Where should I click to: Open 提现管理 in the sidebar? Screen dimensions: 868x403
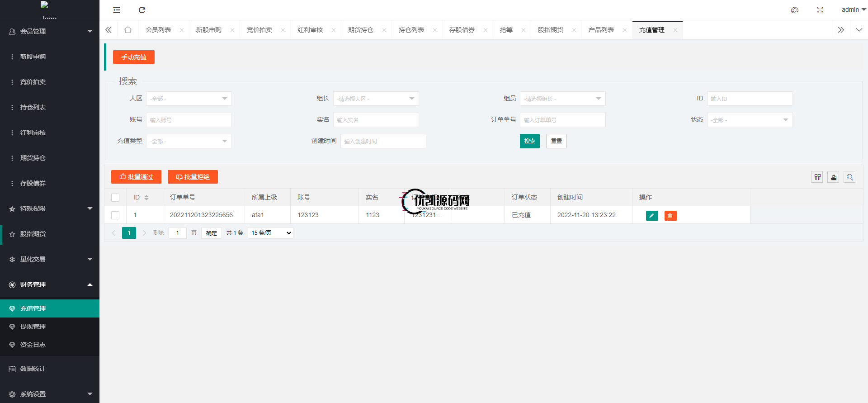tap(33, 327)
